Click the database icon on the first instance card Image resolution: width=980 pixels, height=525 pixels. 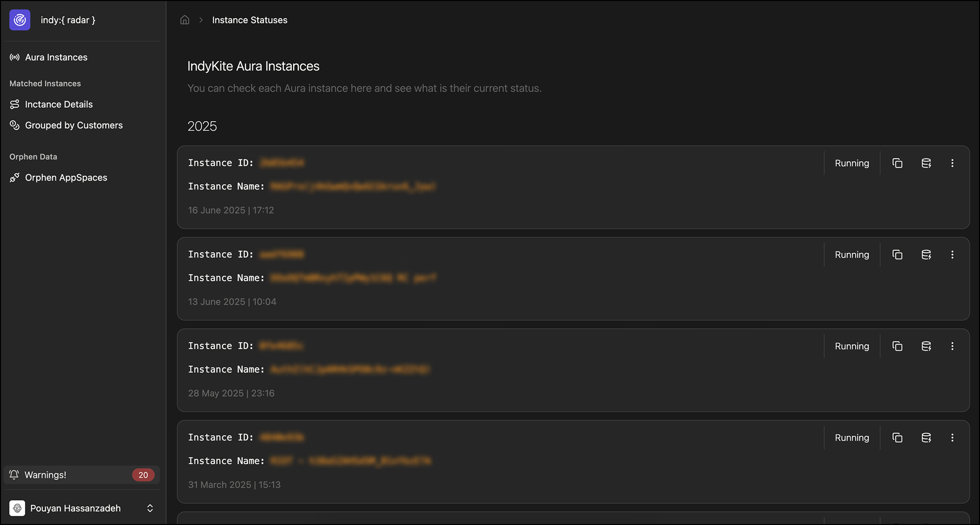[926, 163]
